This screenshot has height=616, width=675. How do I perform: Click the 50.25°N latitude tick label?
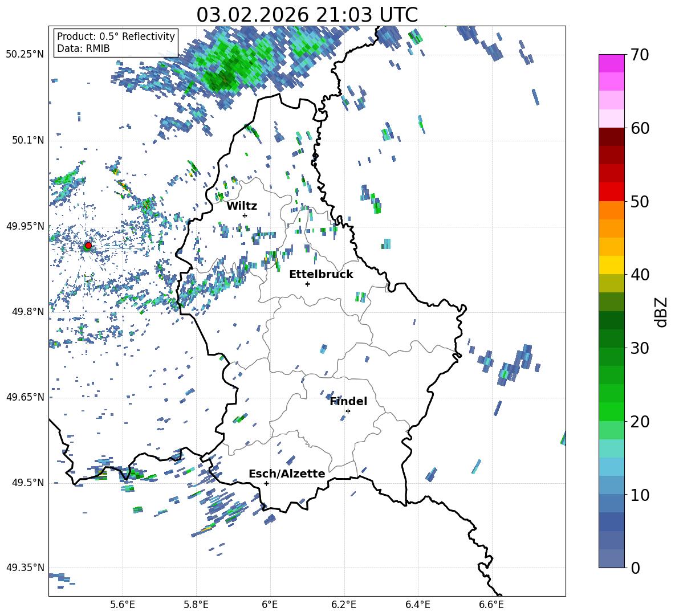click(x=25, y=55)
